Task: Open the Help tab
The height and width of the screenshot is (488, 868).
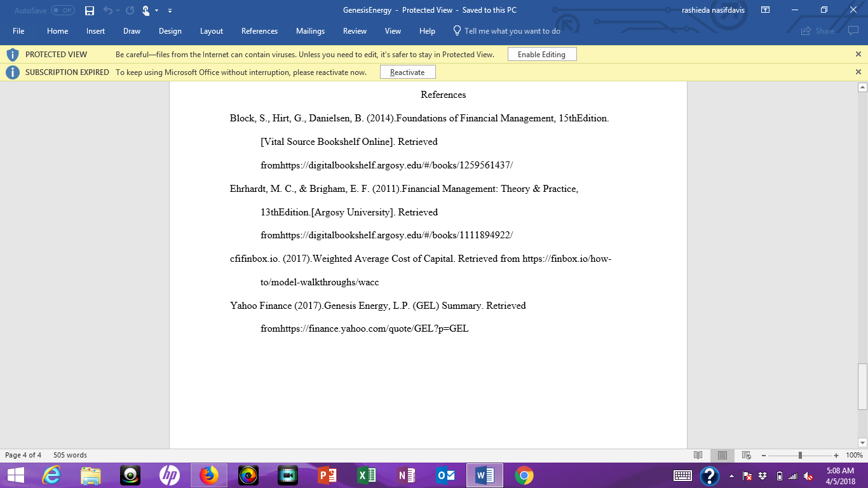Action: [427, 31]
